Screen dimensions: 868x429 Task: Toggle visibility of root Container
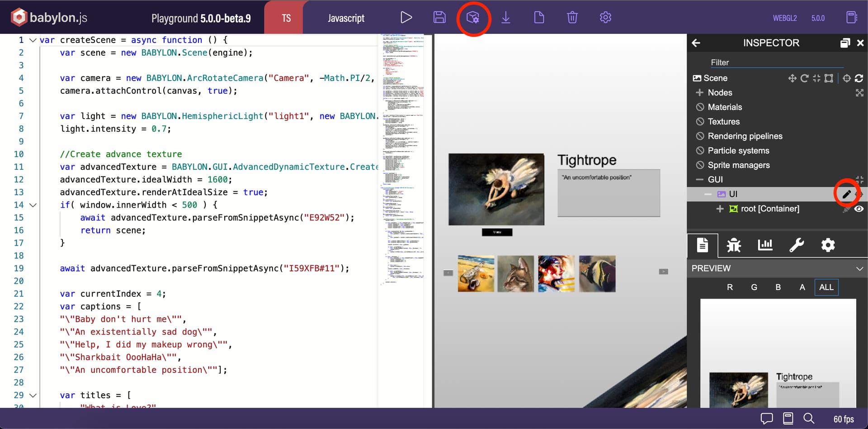[859, 209]
